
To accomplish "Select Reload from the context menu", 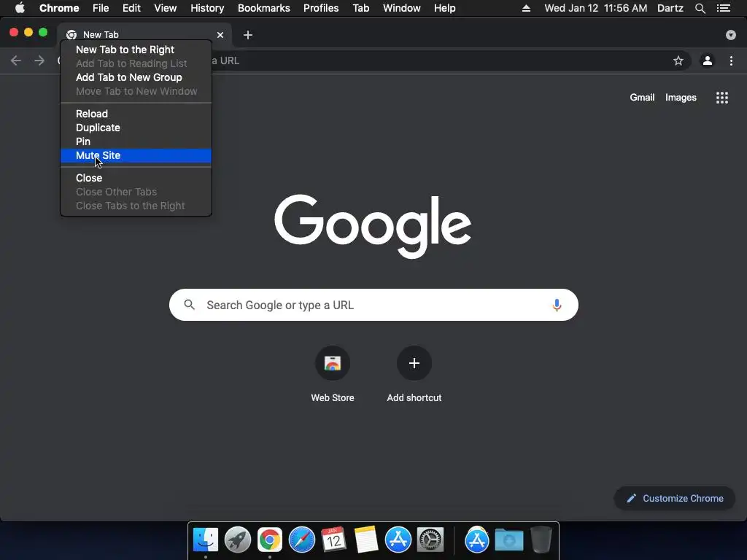I will pos(136,114).
